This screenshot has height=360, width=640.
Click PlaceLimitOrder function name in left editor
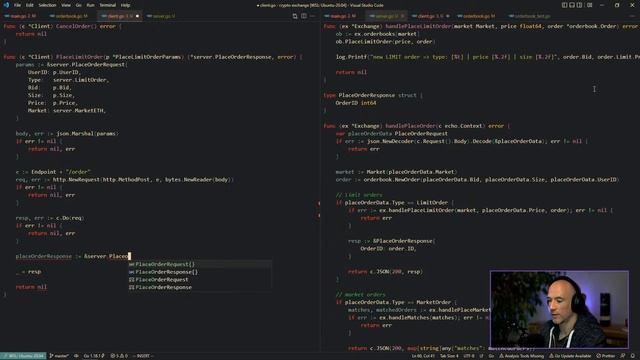click(x=79, y=57)
